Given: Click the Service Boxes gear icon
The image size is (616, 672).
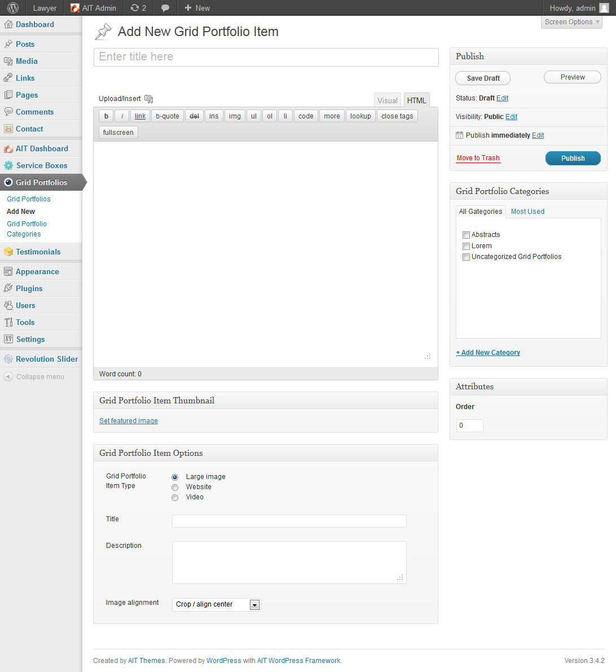Looking at the screenshot, I should (8, 165).
